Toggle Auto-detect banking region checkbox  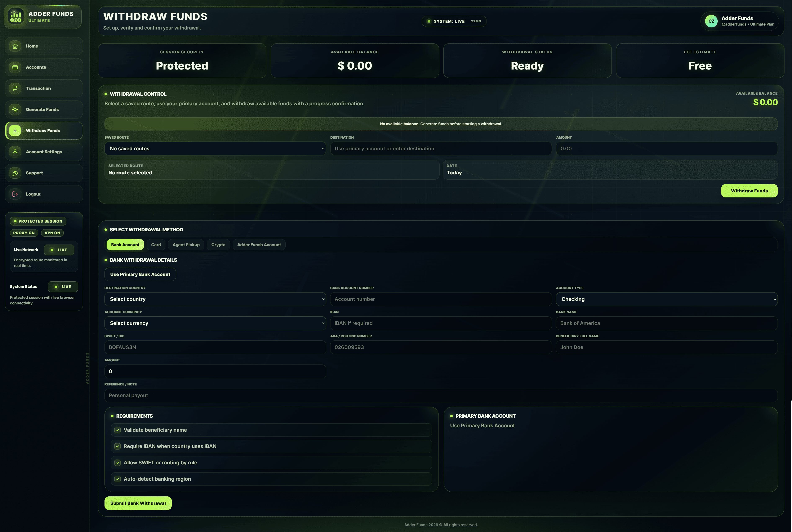tap(117, 479)
